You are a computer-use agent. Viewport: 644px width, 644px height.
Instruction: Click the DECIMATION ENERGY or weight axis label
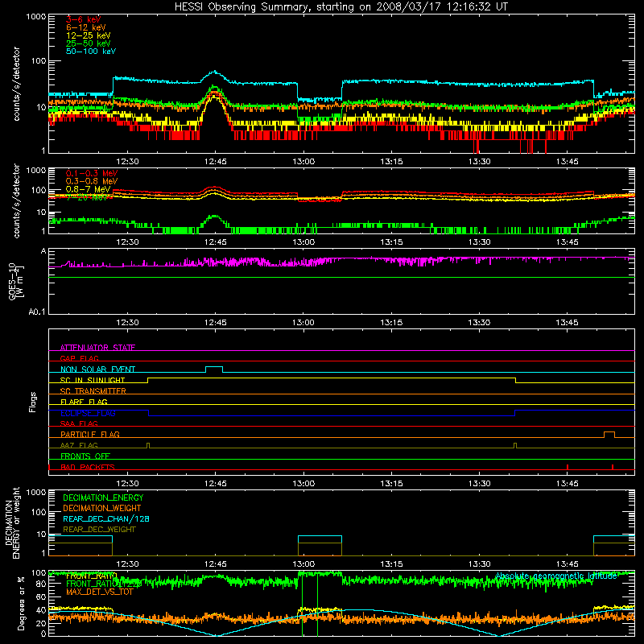point(13,522)
